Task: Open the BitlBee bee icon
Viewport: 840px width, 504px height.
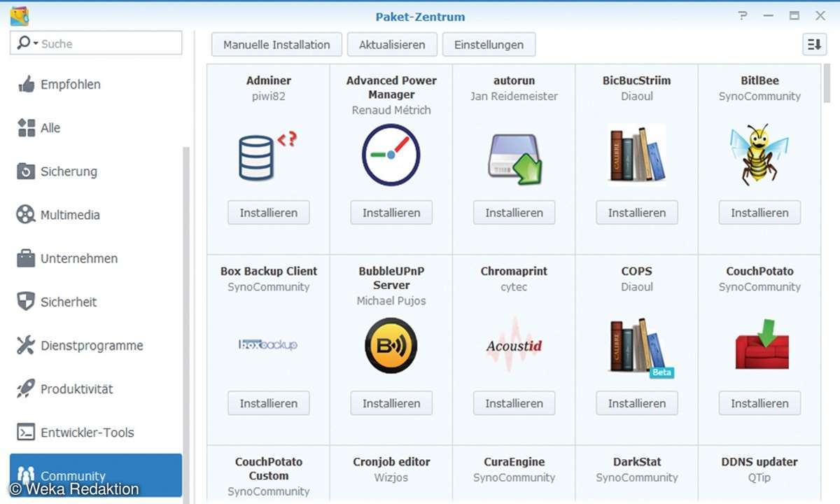Action: [759, 155]
